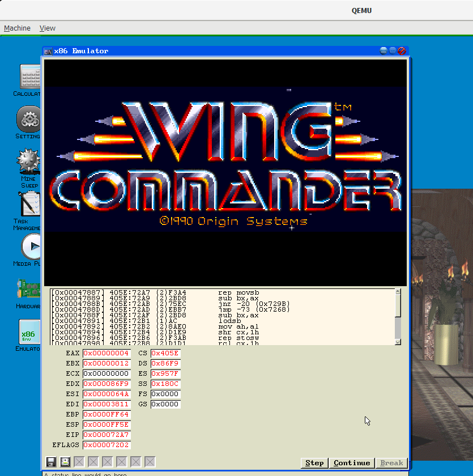Maximize the x86 Emulator window
The width and height of the screenshot is (473, 476).
(393, 50)
